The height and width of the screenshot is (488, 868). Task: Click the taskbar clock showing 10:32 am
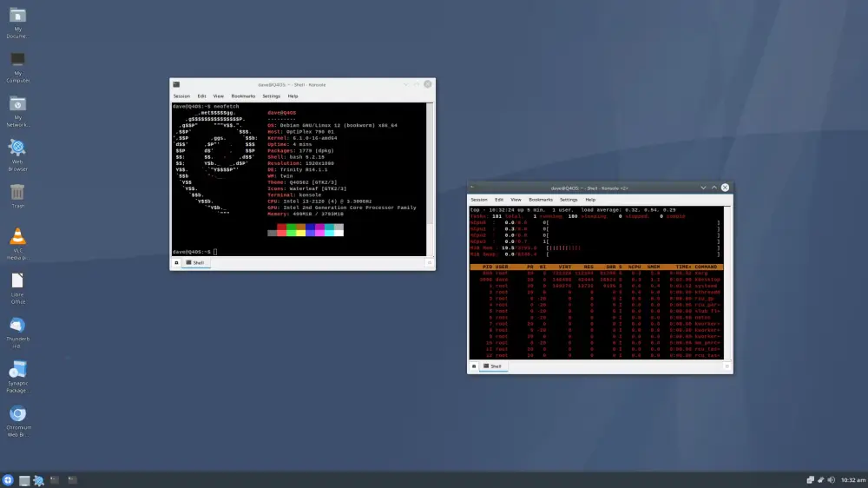[853, 480]
